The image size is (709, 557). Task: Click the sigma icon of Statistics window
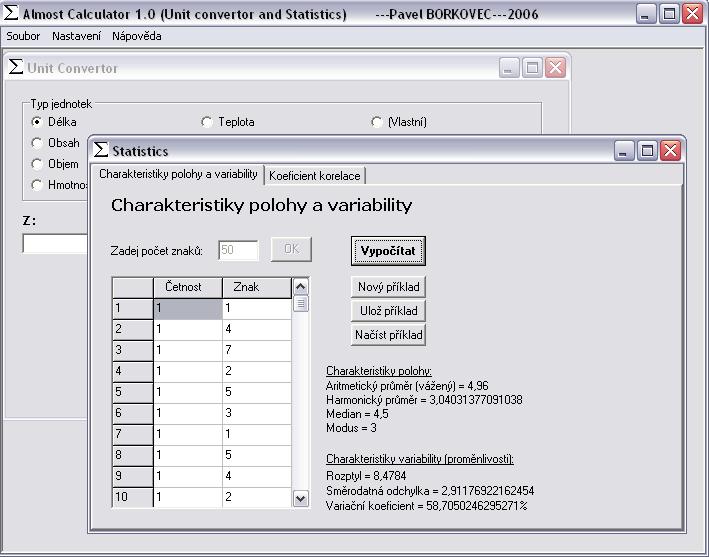coord(100,150)
